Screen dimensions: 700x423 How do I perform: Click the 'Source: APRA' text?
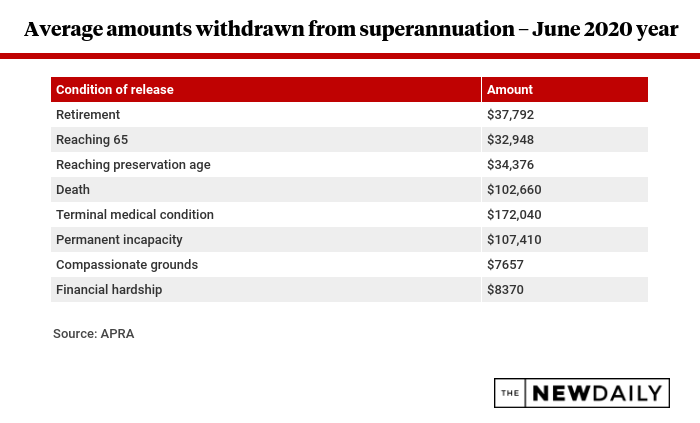coord(93,334)
